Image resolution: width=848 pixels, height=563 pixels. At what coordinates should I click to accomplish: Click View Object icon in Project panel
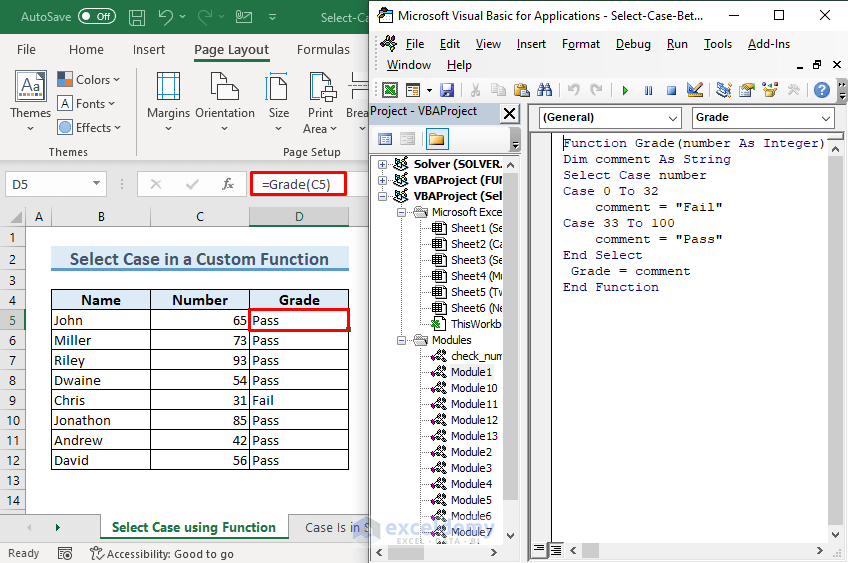407,140
